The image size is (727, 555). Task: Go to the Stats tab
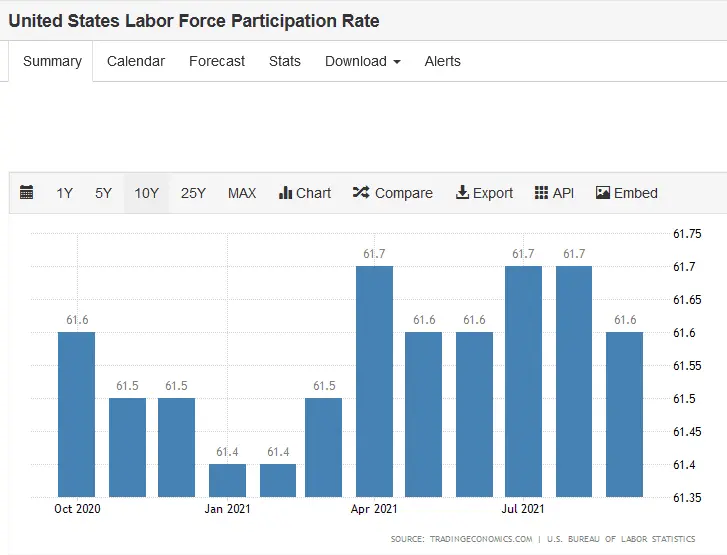[285, 61]
